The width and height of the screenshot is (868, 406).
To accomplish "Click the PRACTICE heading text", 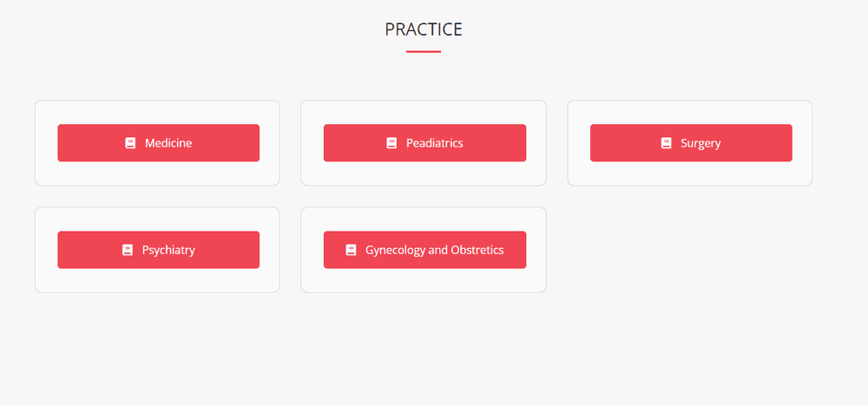I will [424, 29].
